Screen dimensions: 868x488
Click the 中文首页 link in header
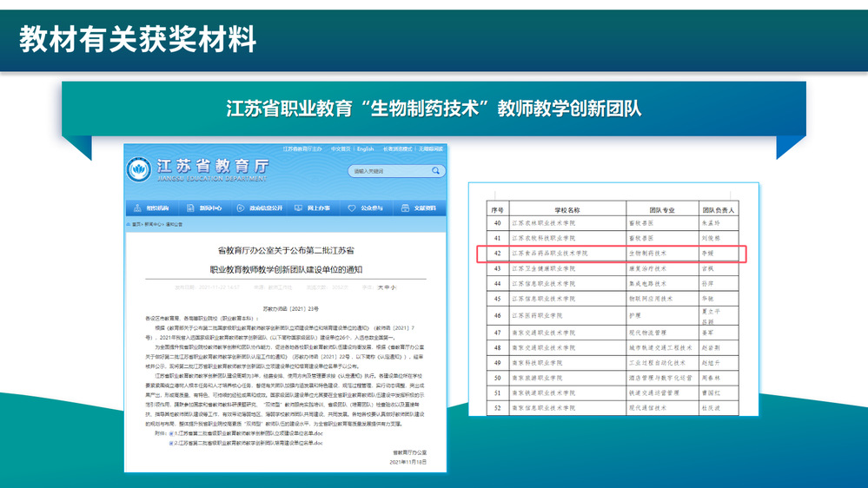pos(339,148)
